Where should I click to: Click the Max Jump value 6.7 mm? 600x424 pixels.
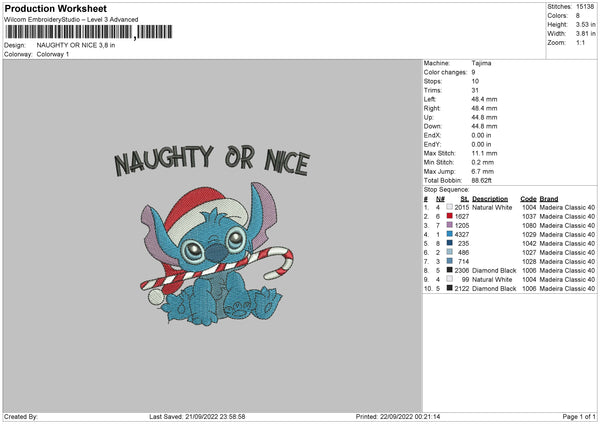point(483,171)
